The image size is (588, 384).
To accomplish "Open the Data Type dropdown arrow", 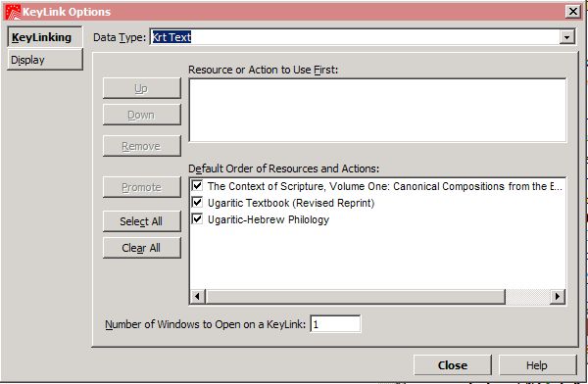I will (x=567, y=37).
